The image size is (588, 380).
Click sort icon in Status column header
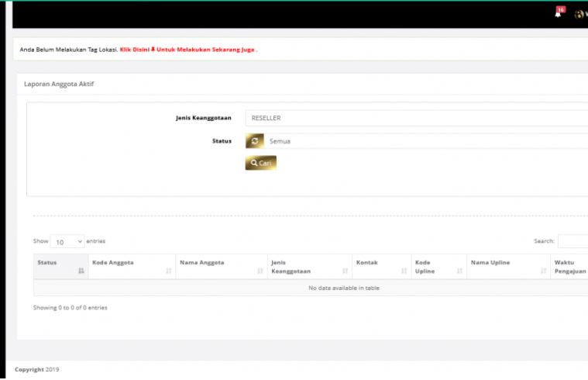pyautogui.click(x=81, y=271)
